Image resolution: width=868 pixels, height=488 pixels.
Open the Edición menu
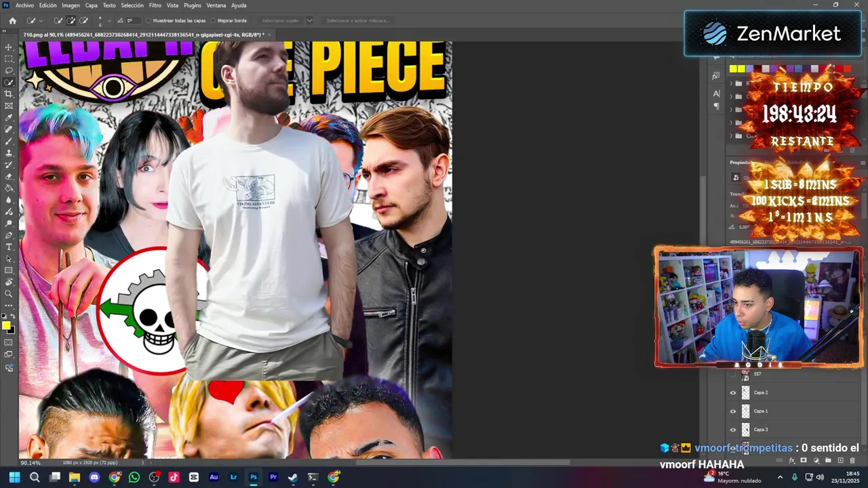pyautogui.click(x=48, y=5)
